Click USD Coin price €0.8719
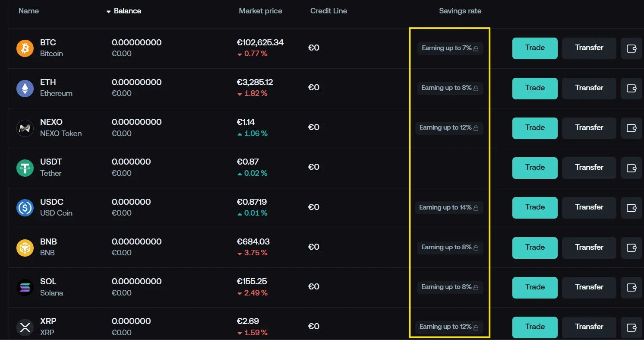This screenshot has width=644, height=340. point(252,202)
